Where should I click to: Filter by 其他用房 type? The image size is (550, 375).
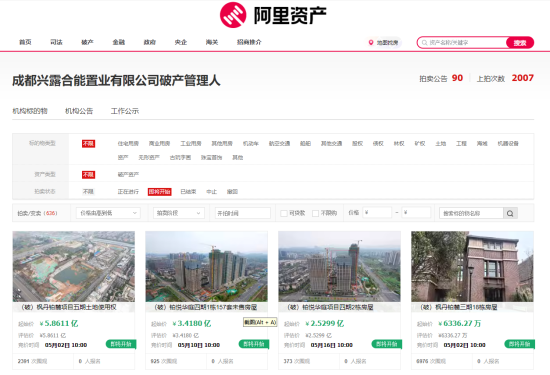222,143
